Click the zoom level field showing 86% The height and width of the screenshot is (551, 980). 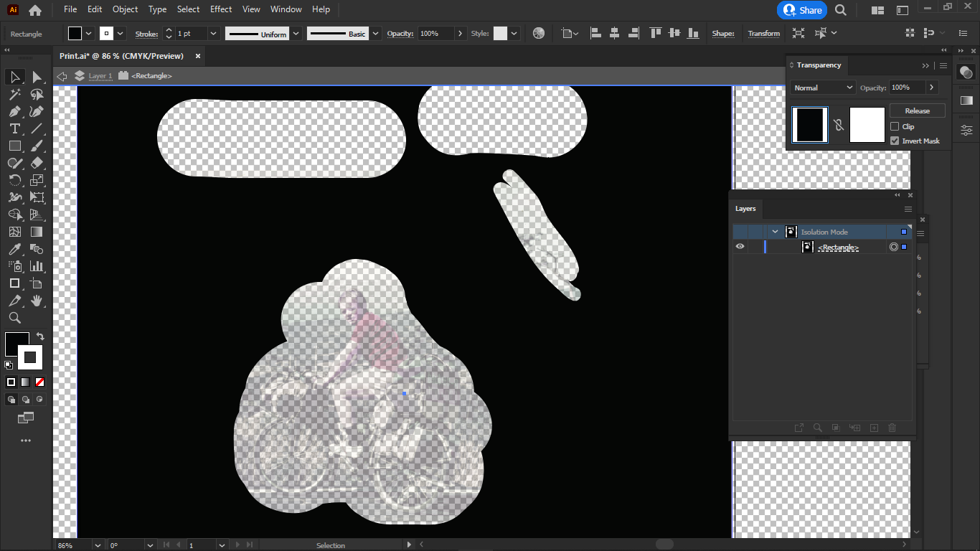tap(65, 545)
